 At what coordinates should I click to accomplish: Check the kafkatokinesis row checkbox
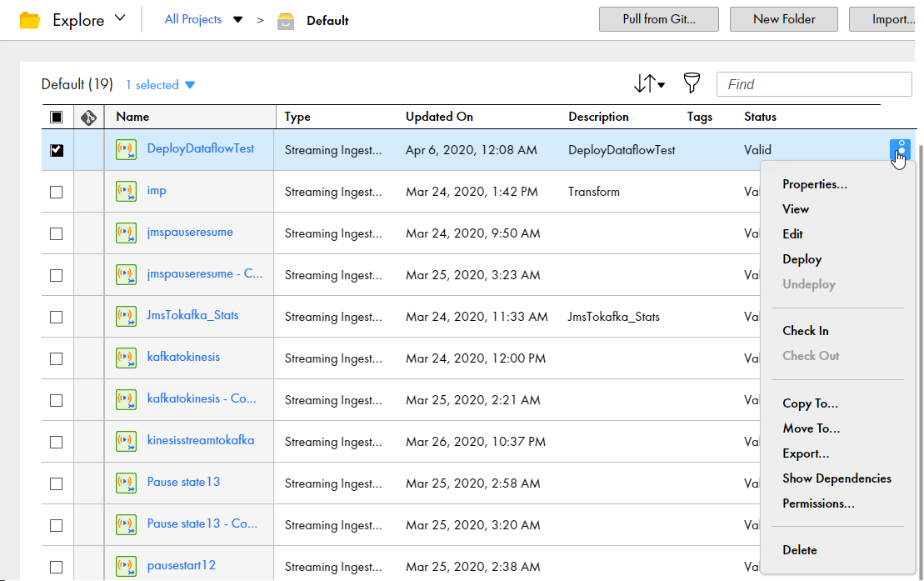coord(56,358)
